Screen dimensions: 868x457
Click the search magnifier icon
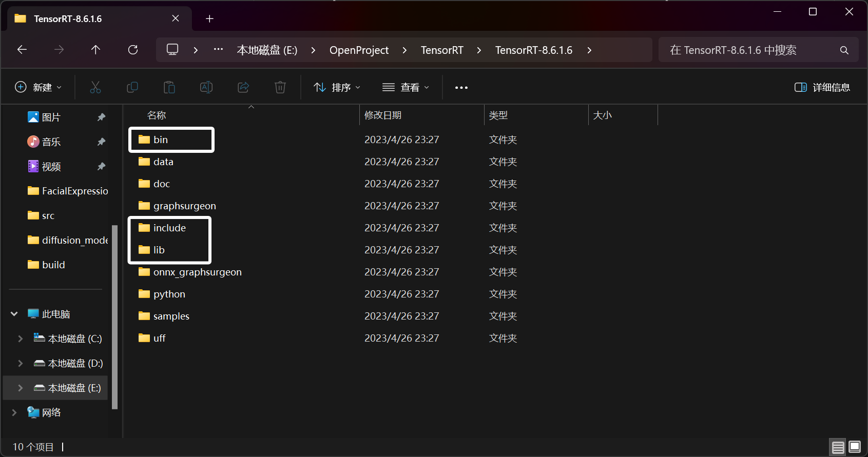[x=844, y=50]
